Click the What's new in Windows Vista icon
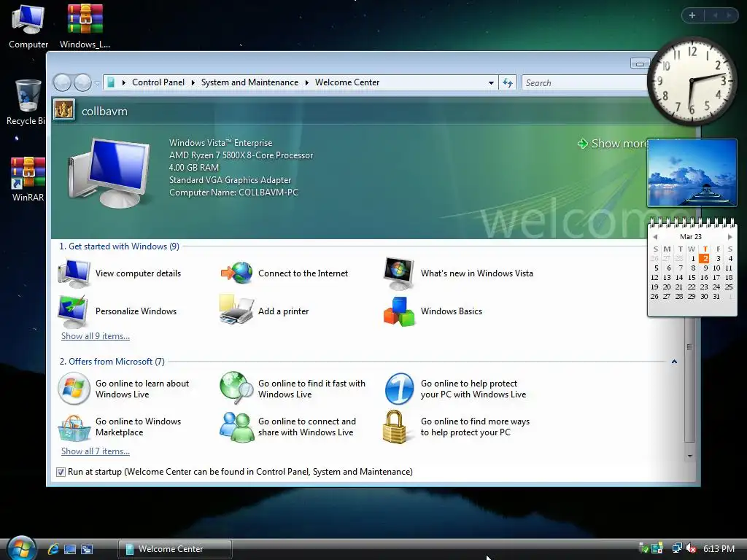Image resolution: width=747 pixels, height=560 pixels. click(399, 273)
